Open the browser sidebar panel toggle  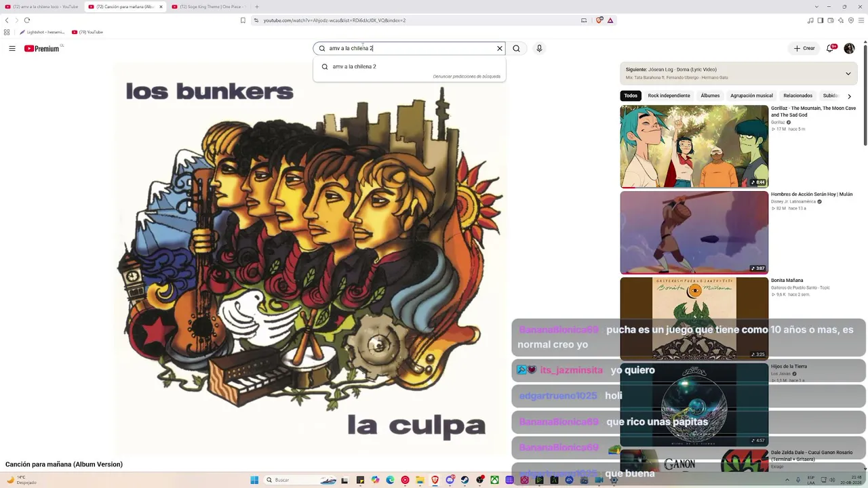point(821,20)
